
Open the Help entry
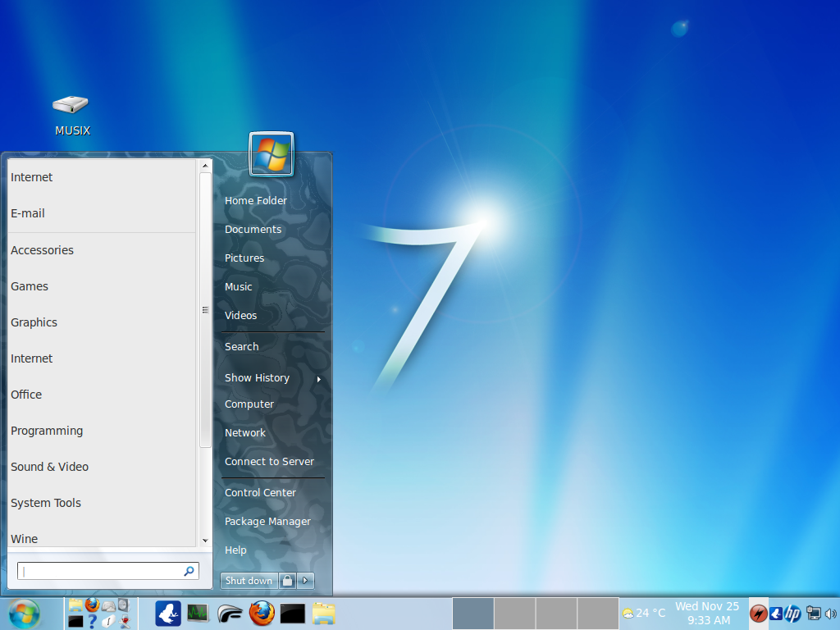tap(272, 550)
